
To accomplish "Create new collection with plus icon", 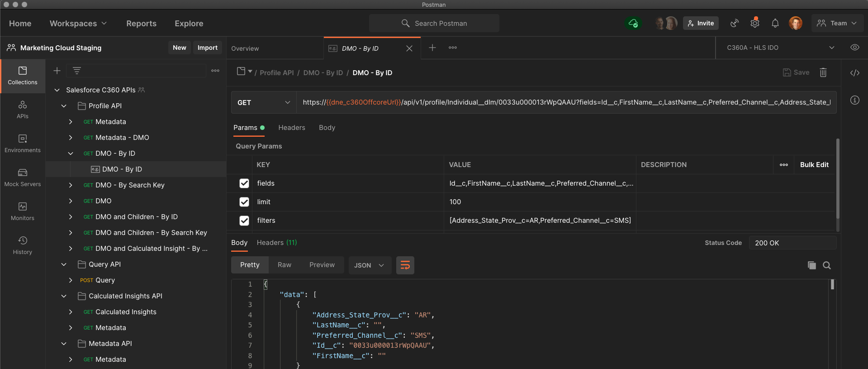I will coord(57,71).
